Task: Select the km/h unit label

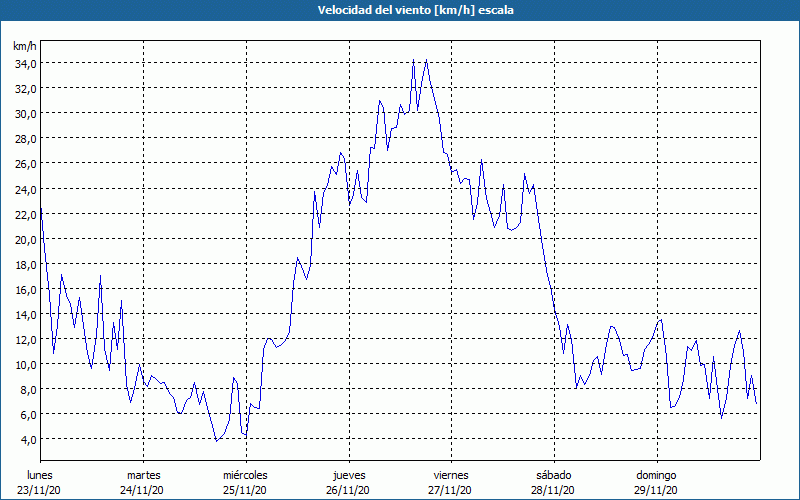Action: (x=25, y=46)
